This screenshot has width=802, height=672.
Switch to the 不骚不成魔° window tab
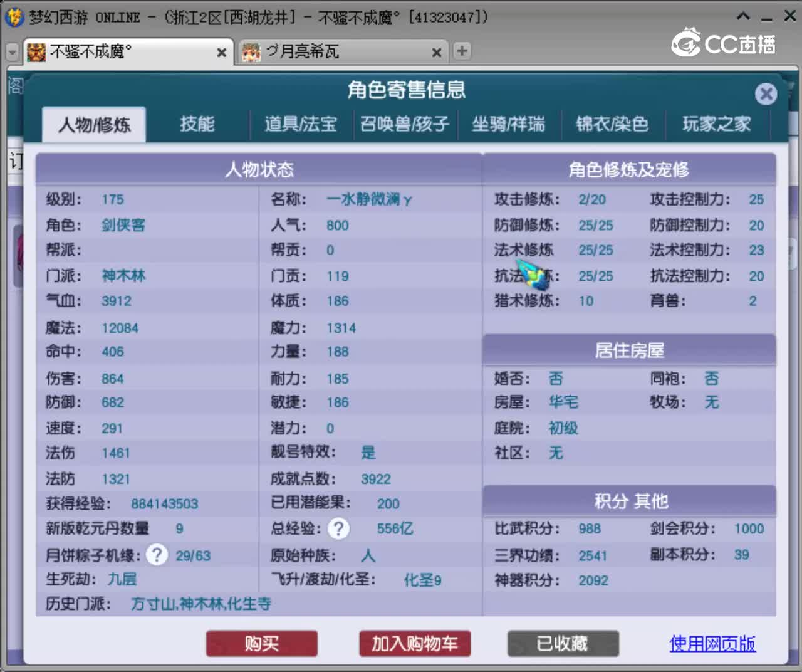128,51
